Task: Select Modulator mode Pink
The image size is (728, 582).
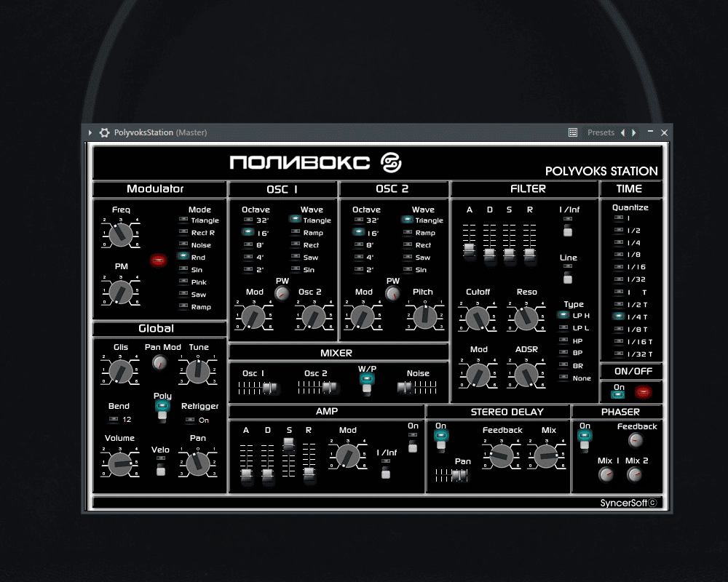Action: point(184,282)
